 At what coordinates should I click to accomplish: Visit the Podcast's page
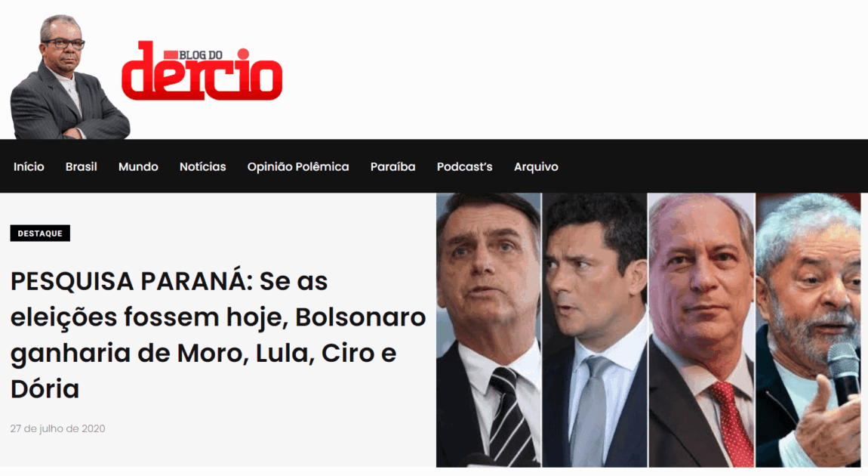[x=464, y=167]
